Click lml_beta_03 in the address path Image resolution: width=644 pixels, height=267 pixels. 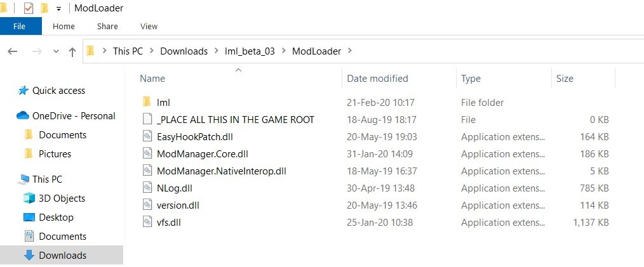(250, 51)
